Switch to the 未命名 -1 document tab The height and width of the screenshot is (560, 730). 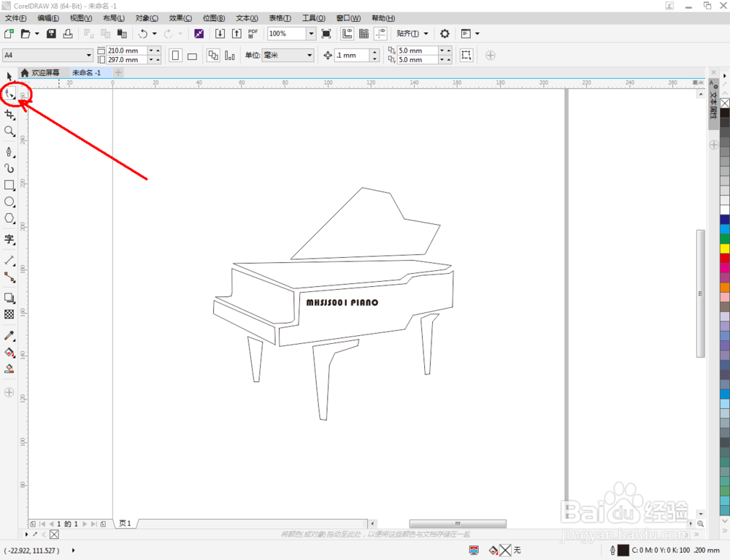[87, 72]
